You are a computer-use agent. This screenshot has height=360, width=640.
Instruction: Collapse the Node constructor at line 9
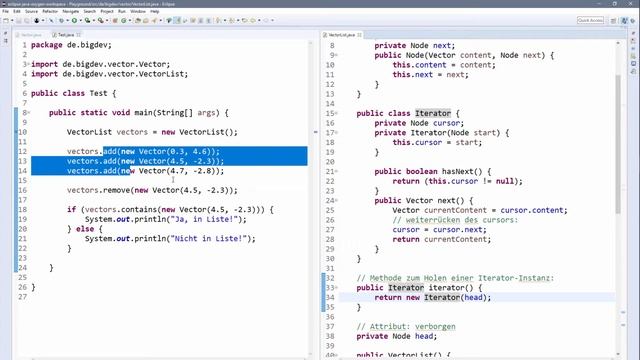336,55
